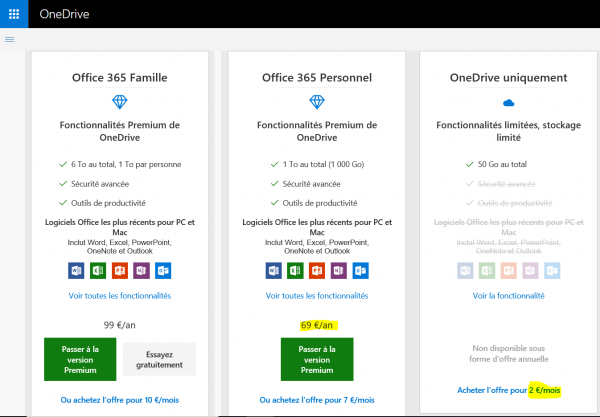Click faded OneNote icon in OneDrive uniquement card
The width and height of the screenshot is (600, 417).
tap(530, 270)
